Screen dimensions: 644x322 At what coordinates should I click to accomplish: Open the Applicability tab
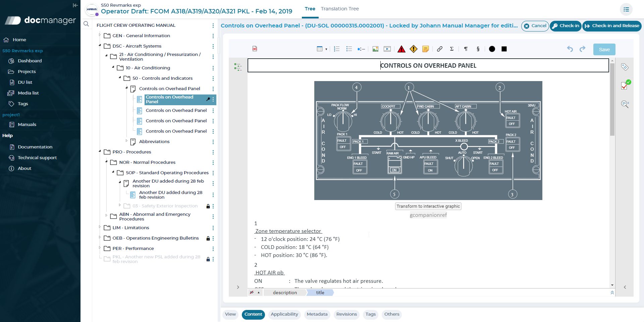point(284,314)
